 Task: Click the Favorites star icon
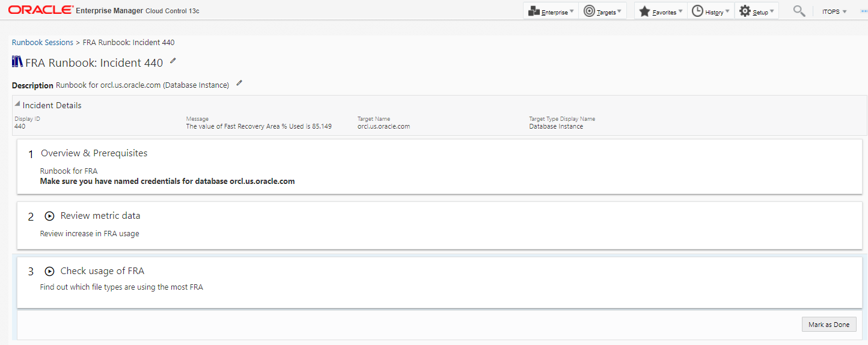[x=644, y=11]
